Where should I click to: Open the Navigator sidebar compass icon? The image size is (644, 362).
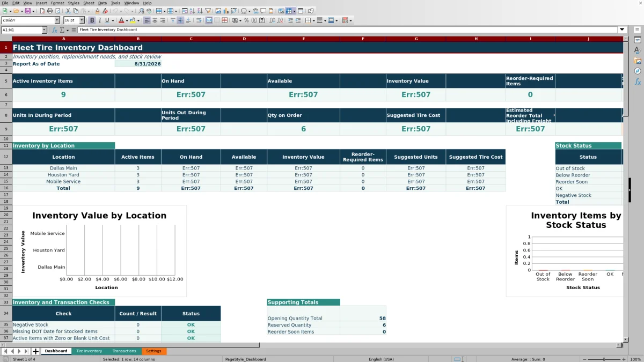(638, 71)
